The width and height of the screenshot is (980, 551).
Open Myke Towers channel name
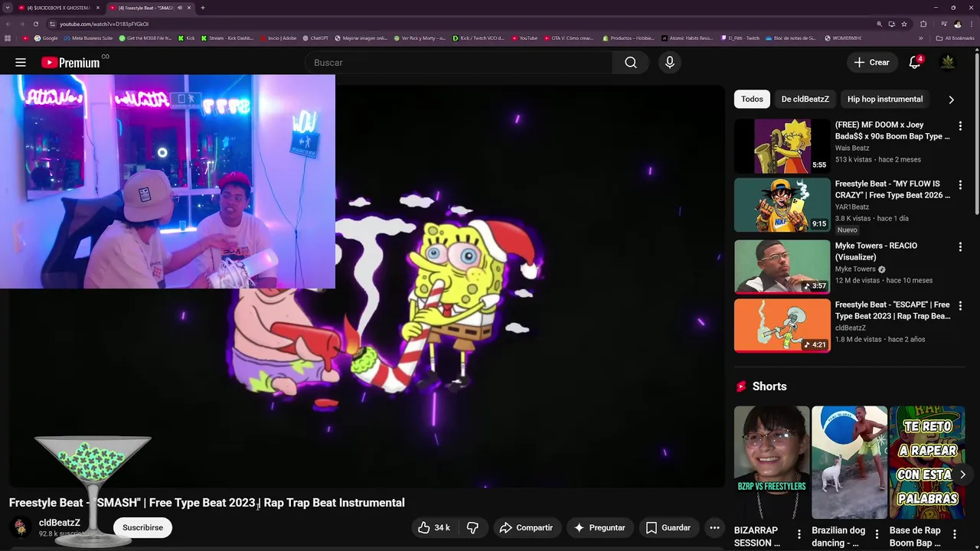(855, 269)
